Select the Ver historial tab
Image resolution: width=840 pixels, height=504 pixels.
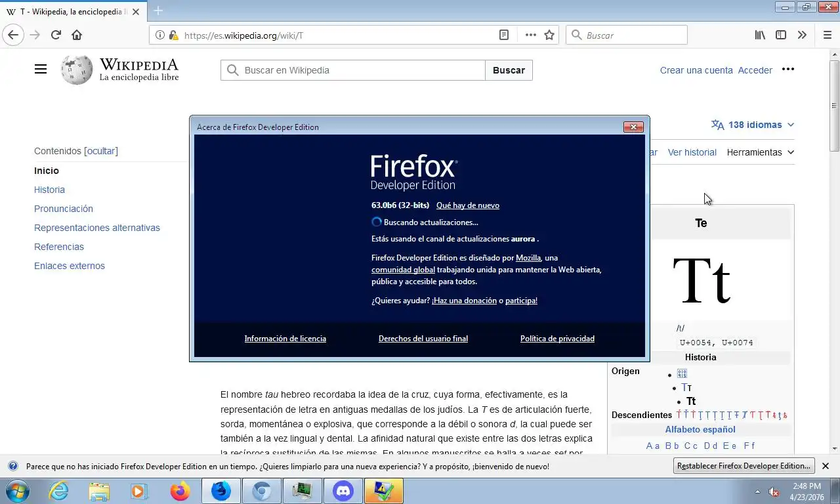click(692, 152)
